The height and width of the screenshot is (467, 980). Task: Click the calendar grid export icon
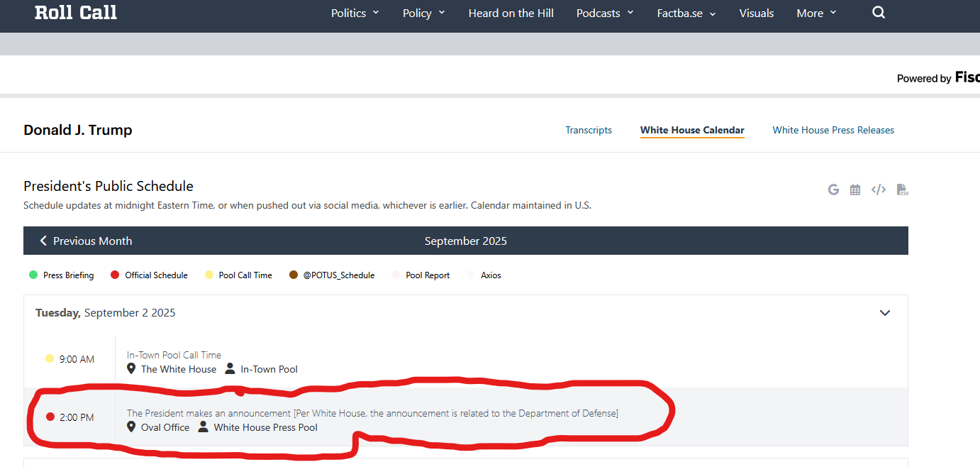(x=855, y=189)
